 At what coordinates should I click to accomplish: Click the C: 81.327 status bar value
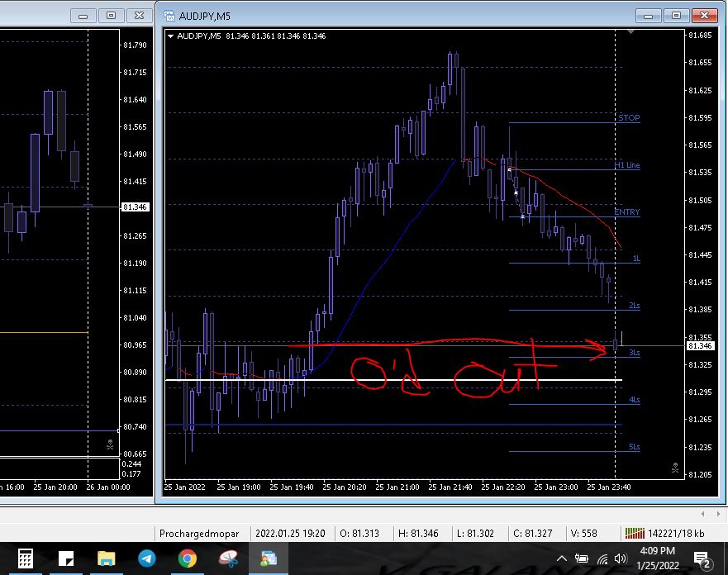[x=532, y=534]
